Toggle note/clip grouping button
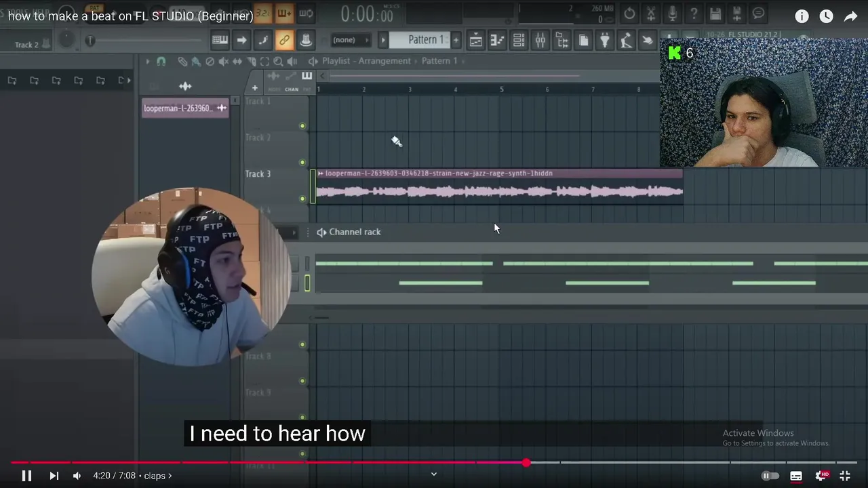 (x=263, y=40)
